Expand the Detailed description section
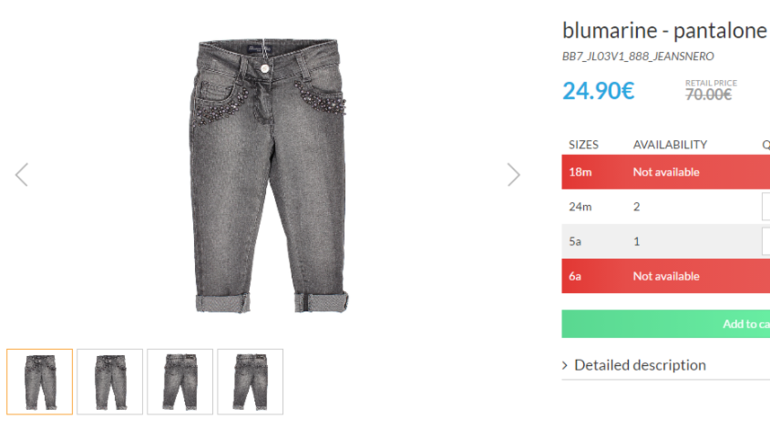Image resolution: width=770 pixels, height=428 pixels. tap(640, 365)
